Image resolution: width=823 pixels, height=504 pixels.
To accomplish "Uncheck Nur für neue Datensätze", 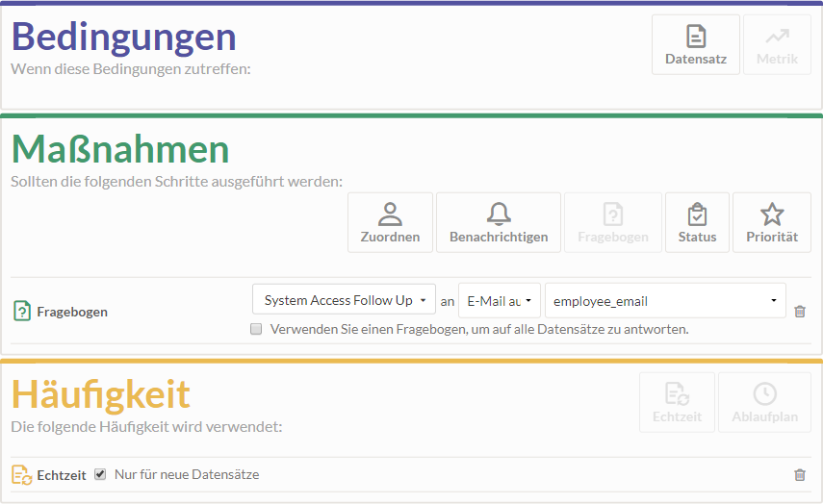I will click(x=100, y=474).
